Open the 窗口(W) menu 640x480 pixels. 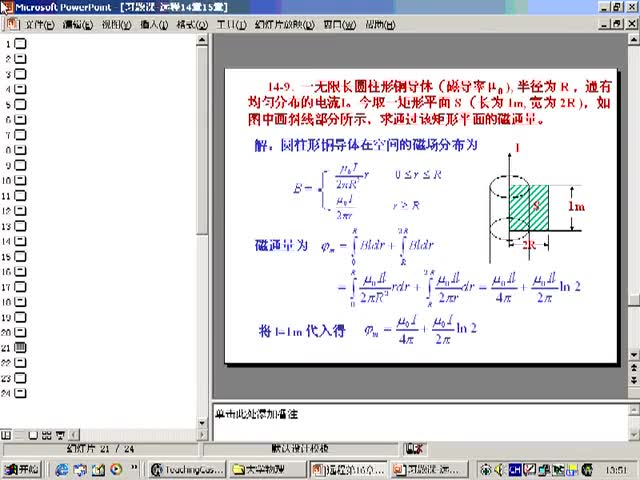340,25
